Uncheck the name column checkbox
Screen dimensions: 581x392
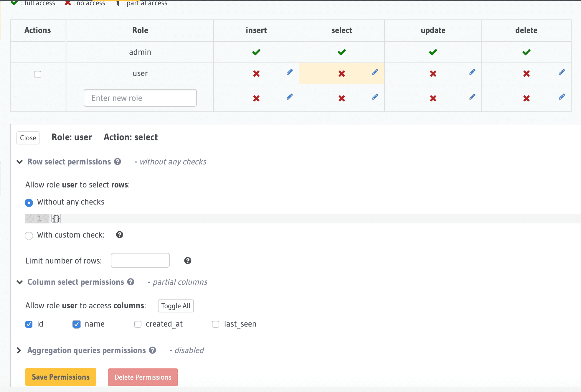77,324
